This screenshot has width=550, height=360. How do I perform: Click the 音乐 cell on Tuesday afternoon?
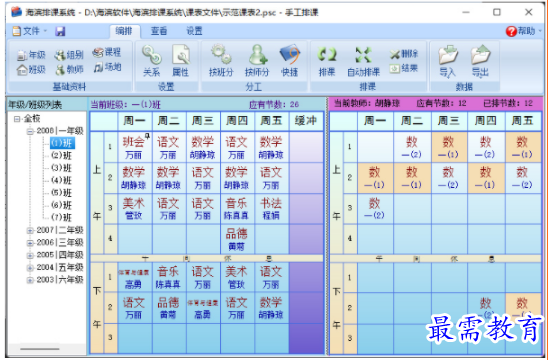click(169, 277)
